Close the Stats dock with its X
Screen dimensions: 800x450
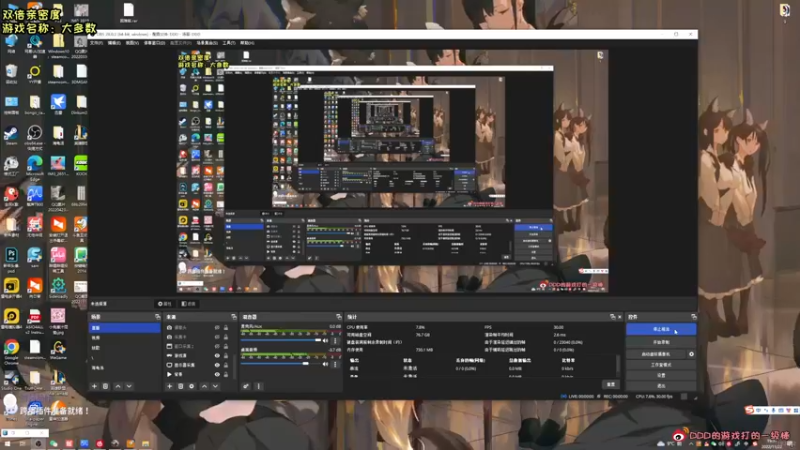point(620,317)
